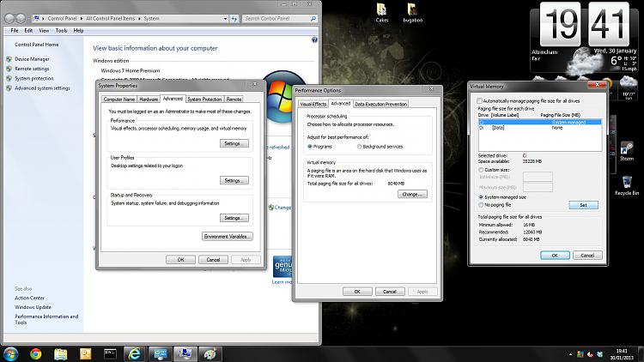Click Cancel in Performance Options dialog
Image resolution: width=644 pixels, height=362 pixels.
tap(390, 292)
